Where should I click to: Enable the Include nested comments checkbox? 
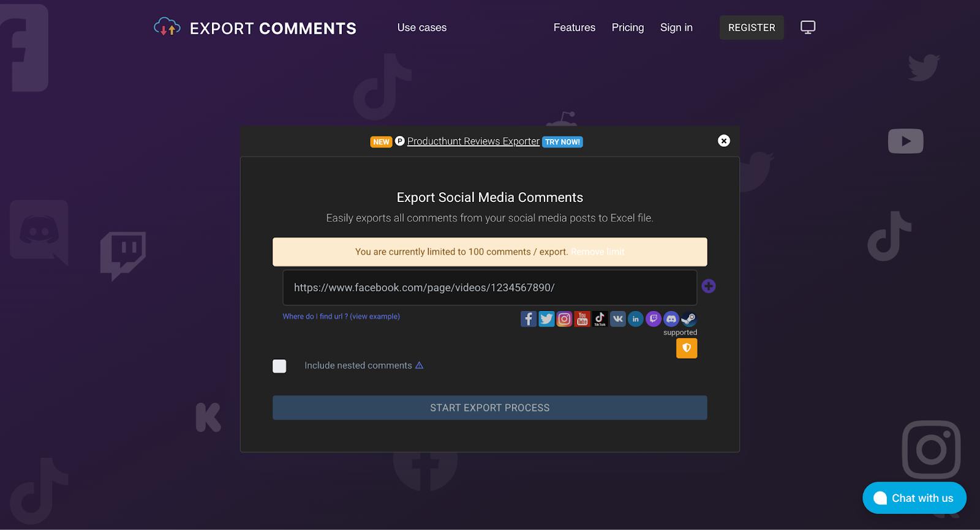click(x=279, y=366)
